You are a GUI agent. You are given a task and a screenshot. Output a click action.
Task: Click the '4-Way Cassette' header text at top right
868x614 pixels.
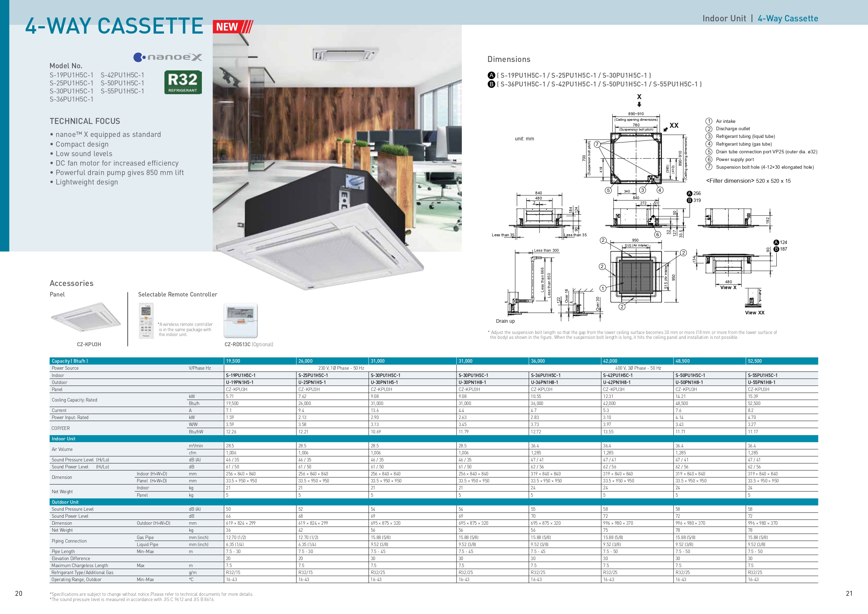(x=788, y=19)
